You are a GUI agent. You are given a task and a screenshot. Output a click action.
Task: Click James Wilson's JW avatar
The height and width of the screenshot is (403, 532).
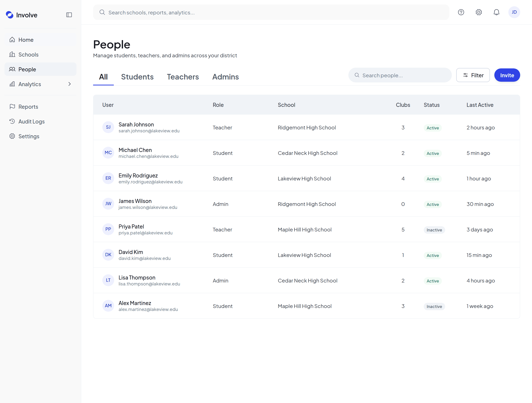click(108, 204)
